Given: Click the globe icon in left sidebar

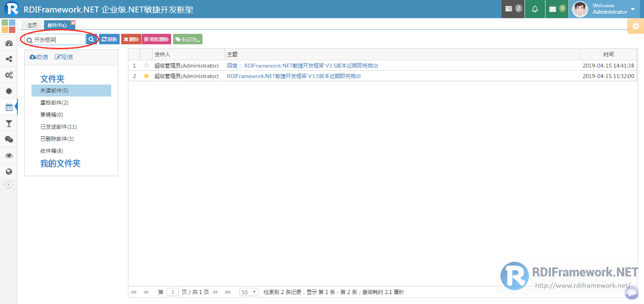Looking at the screenshot, I should point(9,171).
